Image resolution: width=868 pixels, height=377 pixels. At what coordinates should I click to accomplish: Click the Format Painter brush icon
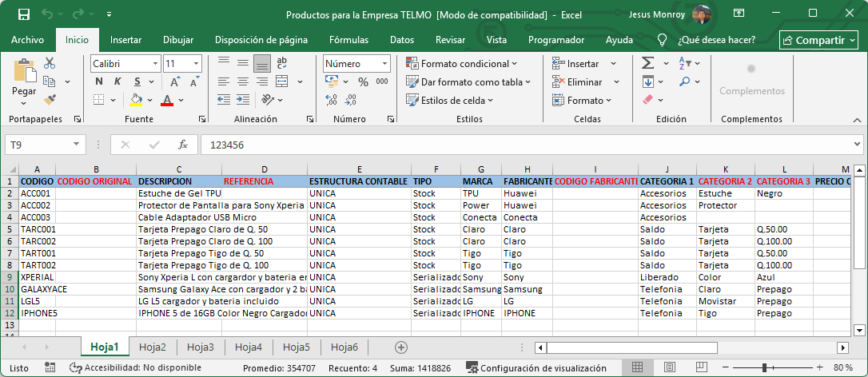(x=50, y=100)
